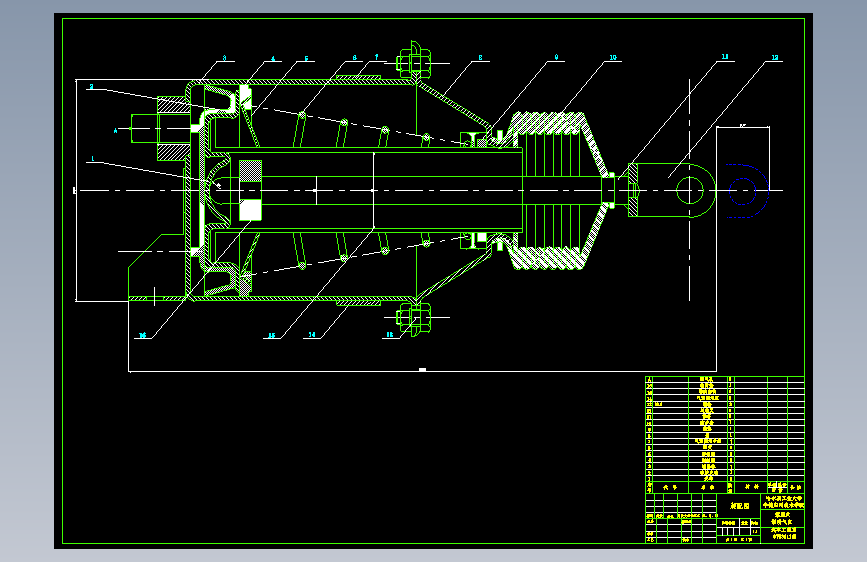Select the clevis eye circle on push rod
This screenshot has height=562, width=867.
[x=690, y=190]
